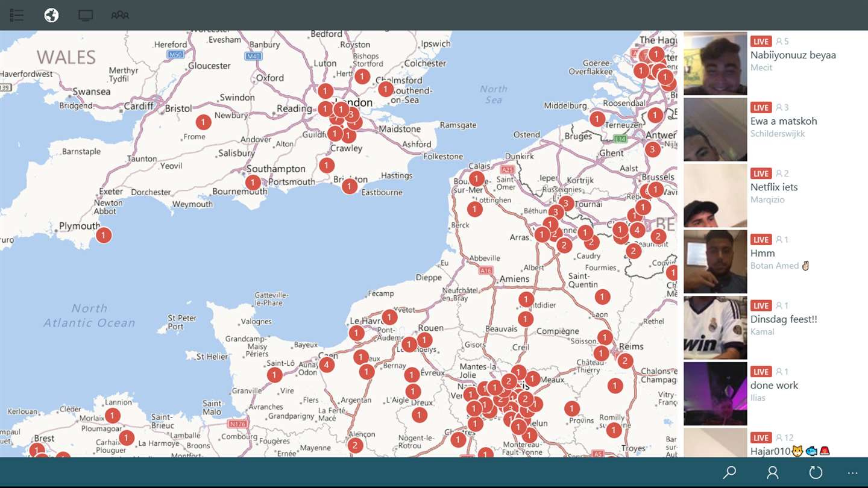868x488 pixels.
Task: Open Nabiiyonuuz beyaa live stream thumbnail
Action: (715, 63)
